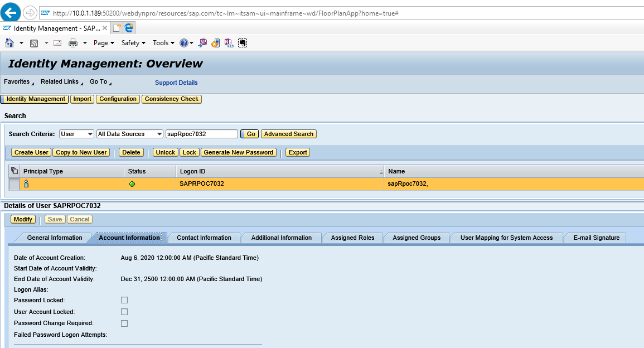Open the Print dropdown arrow

84,42
